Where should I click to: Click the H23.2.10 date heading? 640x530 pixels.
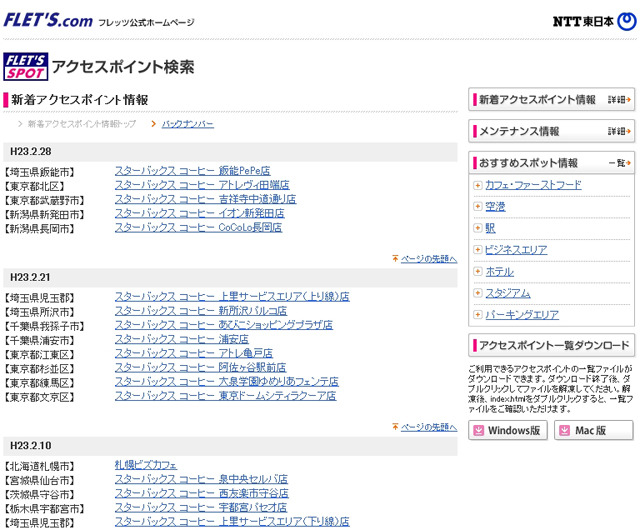tap(31, 445)
